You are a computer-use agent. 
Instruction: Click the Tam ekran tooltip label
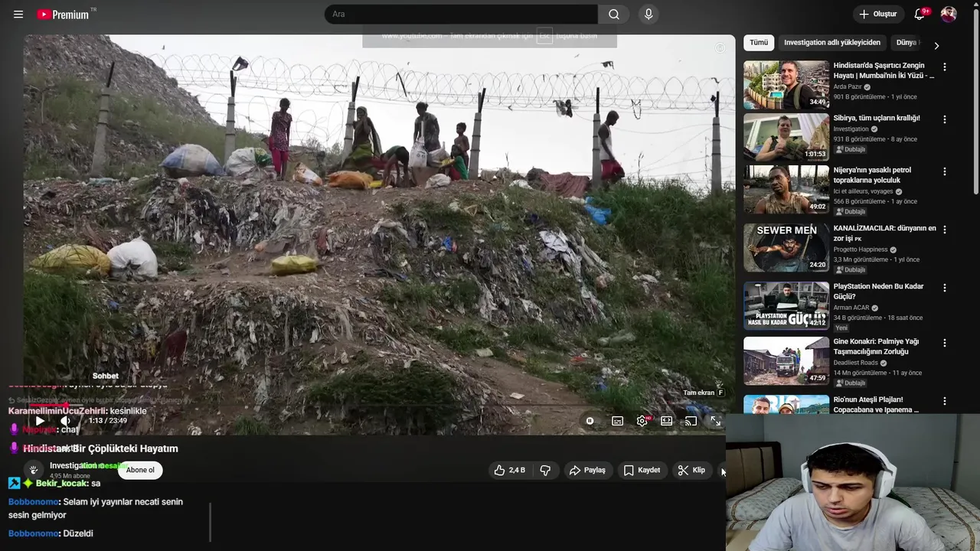[x=698, y=393]
